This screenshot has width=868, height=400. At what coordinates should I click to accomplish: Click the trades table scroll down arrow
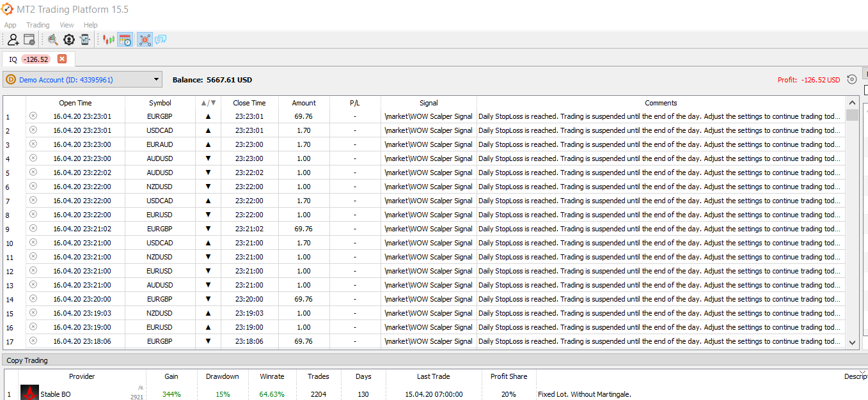point(852,342)
